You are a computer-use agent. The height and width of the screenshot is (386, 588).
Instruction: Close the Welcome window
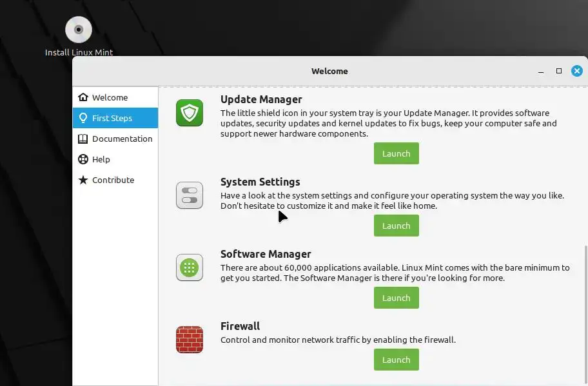577,71
